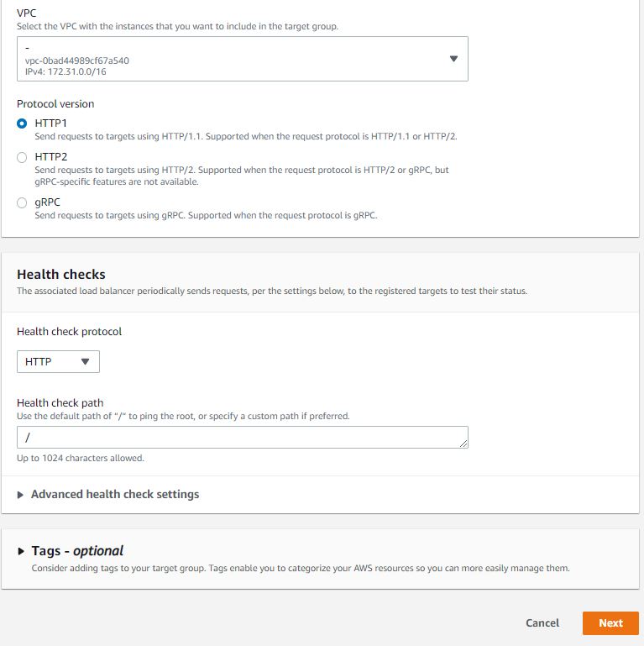This screenshot has width=644, height=646.
Task: Click the triangle beside Advanced health check settings
Action: [20, 495]
